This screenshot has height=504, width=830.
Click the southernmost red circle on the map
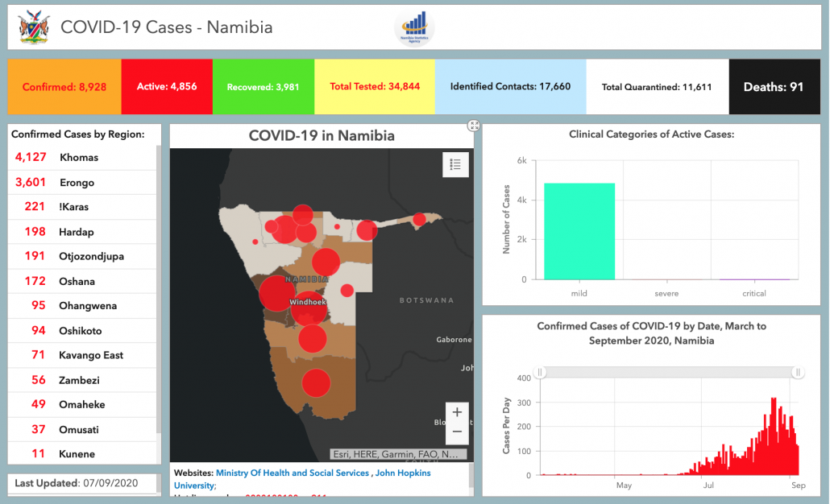316,382
